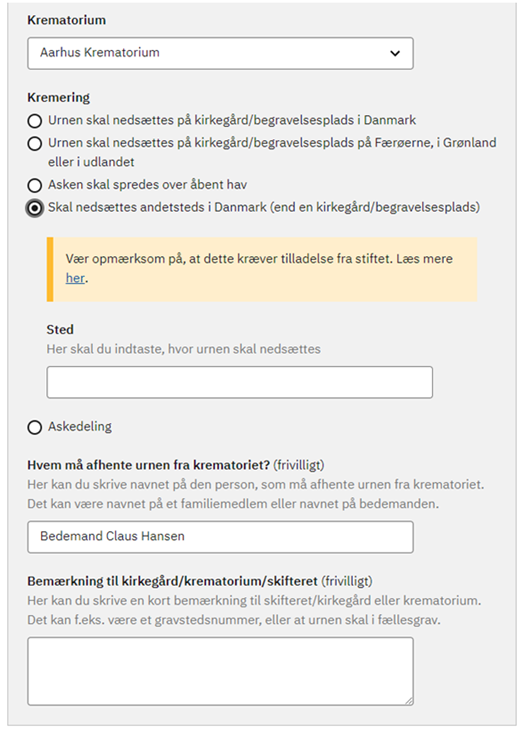The width and height of the screenshot is (524, 732).
Task: Click the yellow stiftet permission warning box
Action: pyautogui.click(x=262, y=269)
